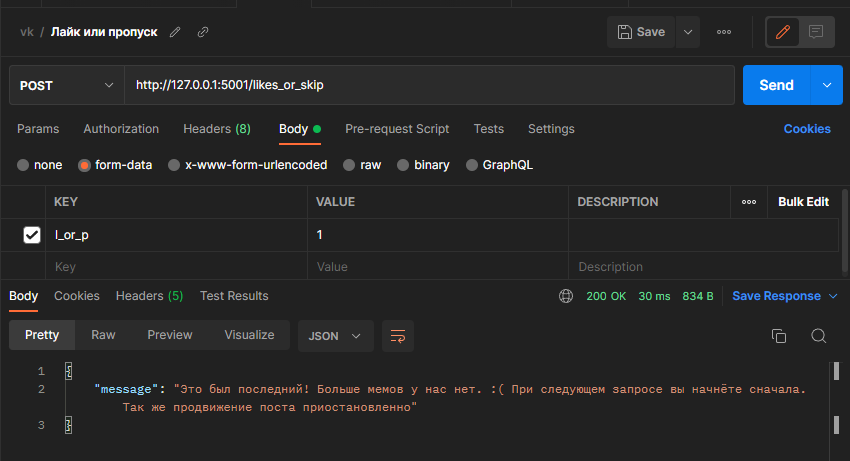Click the empty Value placeholder field

pos(437,266)
